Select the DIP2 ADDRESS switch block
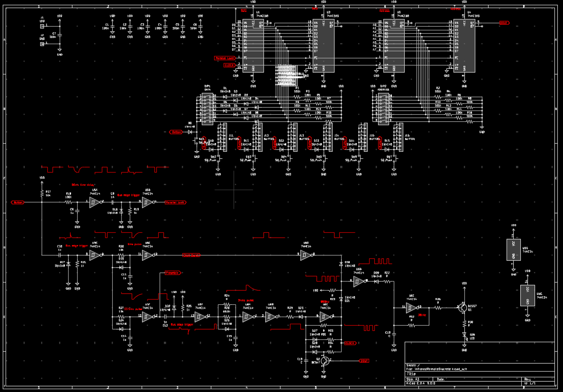The height and width of the screenshot is (392, 563). point(383,109)
